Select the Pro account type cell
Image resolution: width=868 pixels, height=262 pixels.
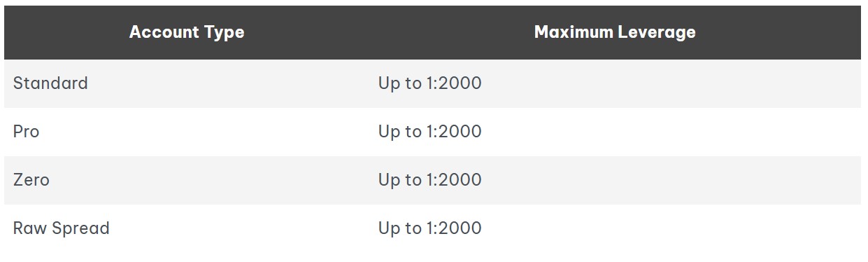click(187, 132)
